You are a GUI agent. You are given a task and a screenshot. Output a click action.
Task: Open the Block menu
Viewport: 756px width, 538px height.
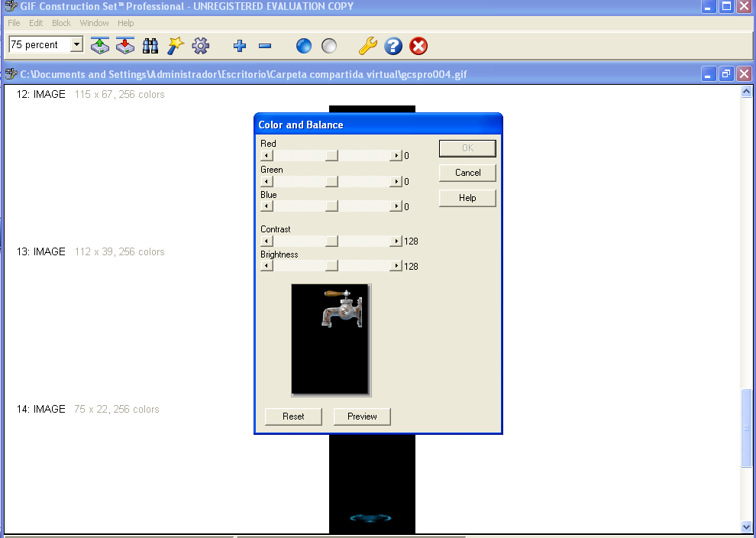pos(61,23)
